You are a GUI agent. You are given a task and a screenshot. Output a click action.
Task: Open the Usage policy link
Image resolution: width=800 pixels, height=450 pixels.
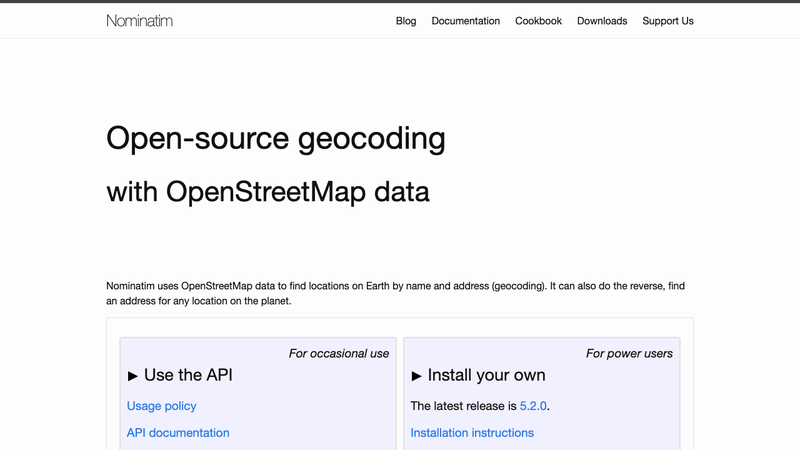(162, 406)
